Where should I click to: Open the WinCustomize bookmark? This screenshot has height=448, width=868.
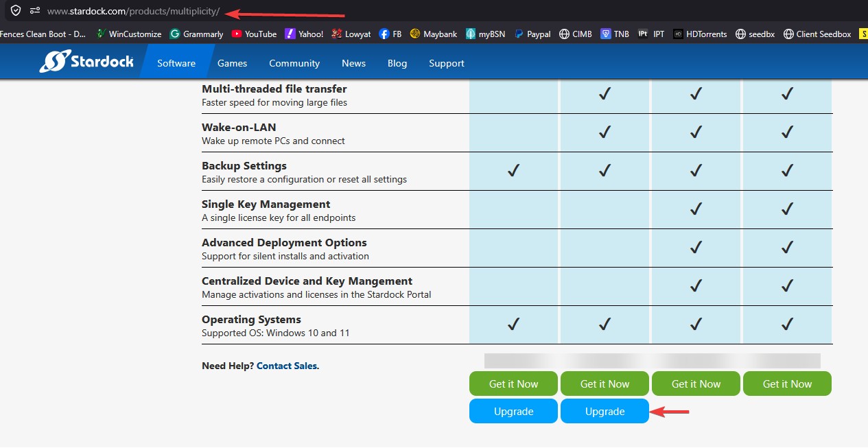(x=129, y=34)
